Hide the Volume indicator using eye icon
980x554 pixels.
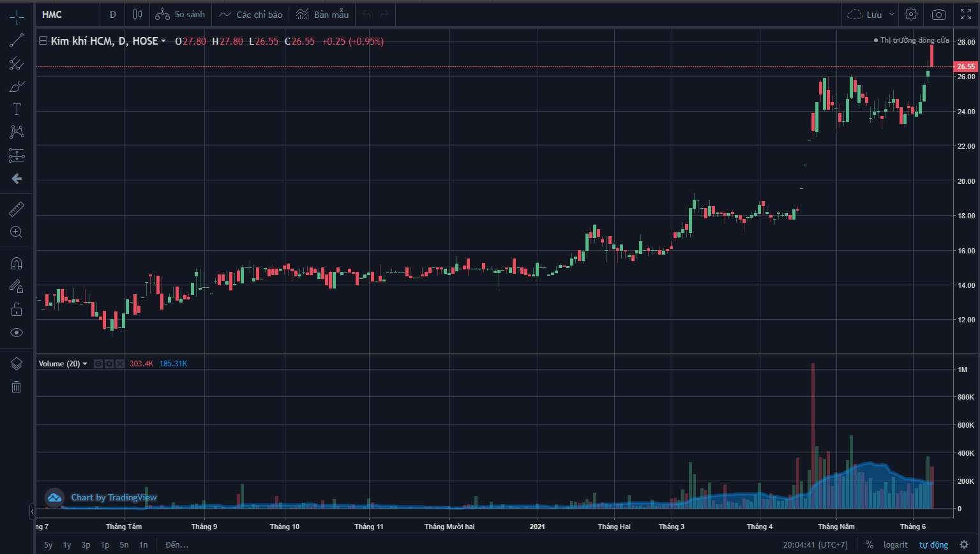click(x=98, y=364)
